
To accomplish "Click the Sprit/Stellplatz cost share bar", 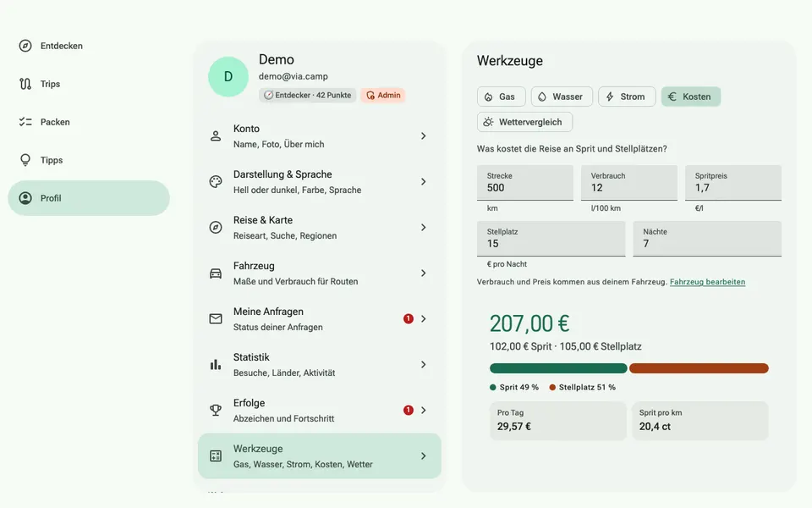I will 628,368.
